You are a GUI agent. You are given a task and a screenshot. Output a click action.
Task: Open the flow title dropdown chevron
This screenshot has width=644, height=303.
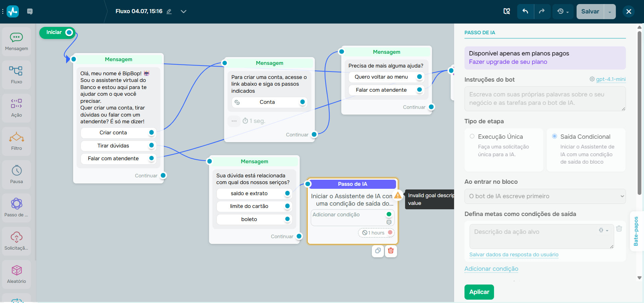pos(184,11)
